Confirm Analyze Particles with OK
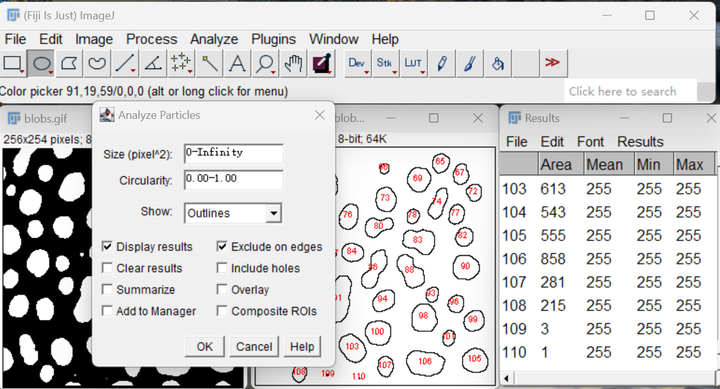 (205, 346)
